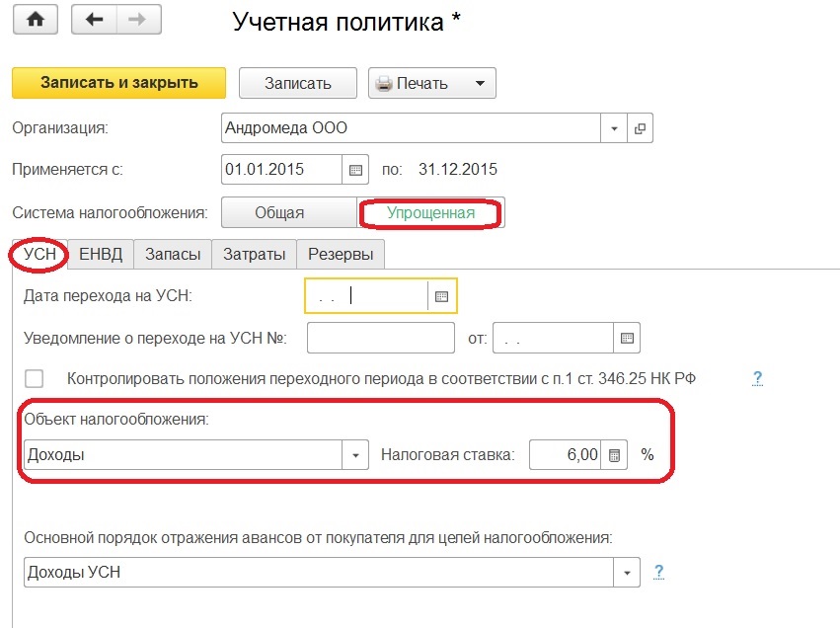This screenshot has height=628, width=840.
Task: Open help for the transition period checkbox
Action: [x=758, y=378]
